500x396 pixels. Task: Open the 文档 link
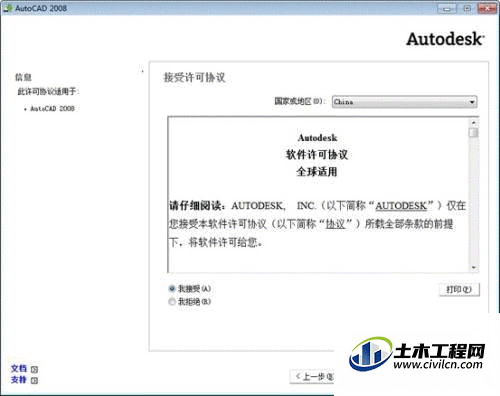(x=19, y=368)
